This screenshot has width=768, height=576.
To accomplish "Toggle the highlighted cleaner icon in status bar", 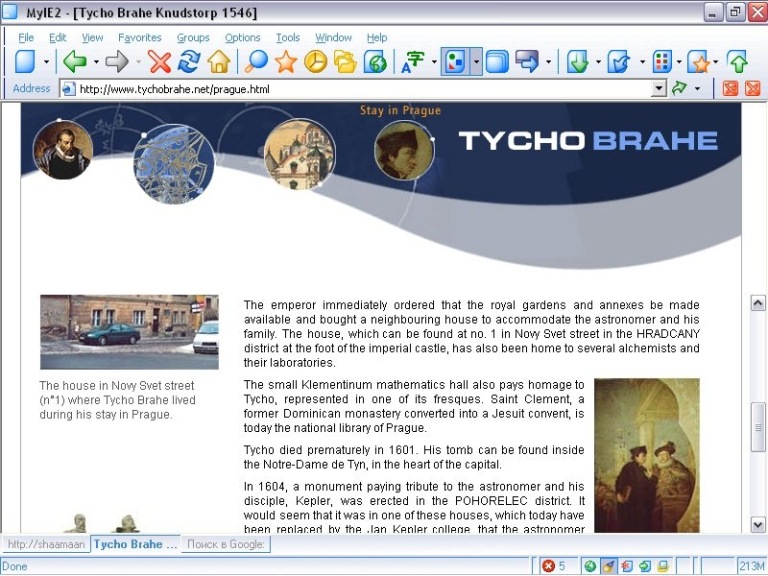I will coord(609,566).
